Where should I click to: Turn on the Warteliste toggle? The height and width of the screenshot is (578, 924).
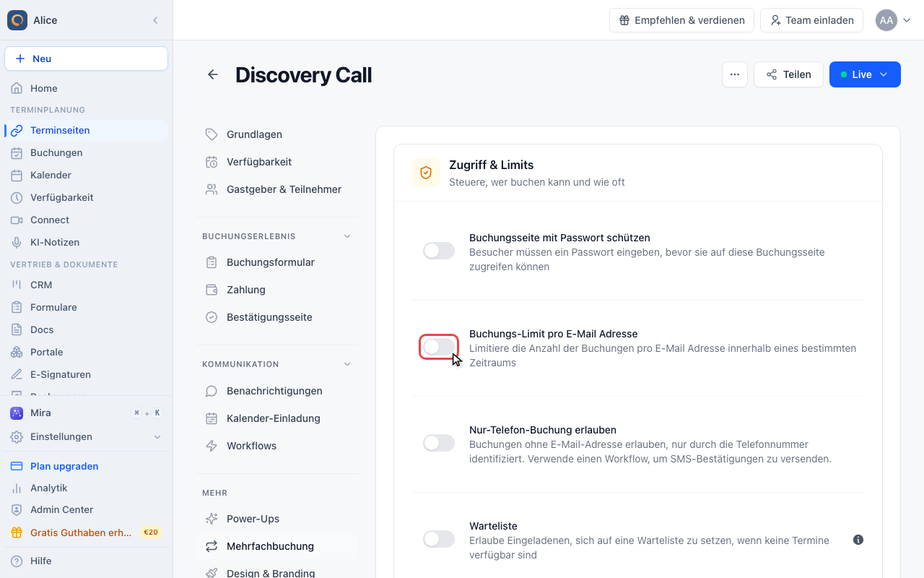click(x=439, y=539)
